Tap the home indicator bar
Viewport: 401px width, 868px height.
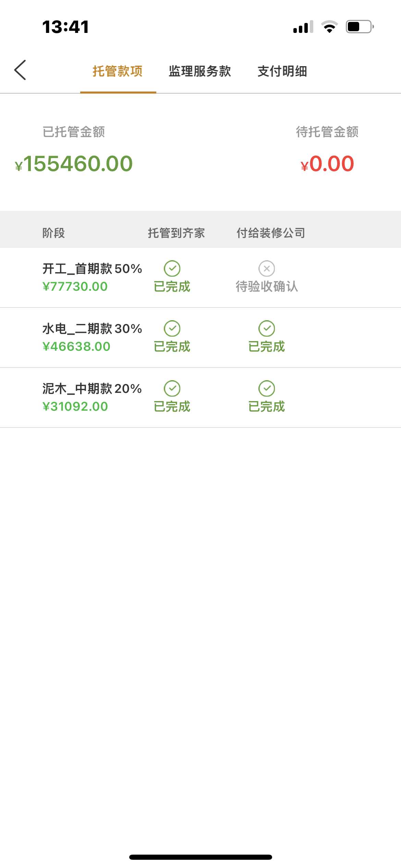click(200, 857)
